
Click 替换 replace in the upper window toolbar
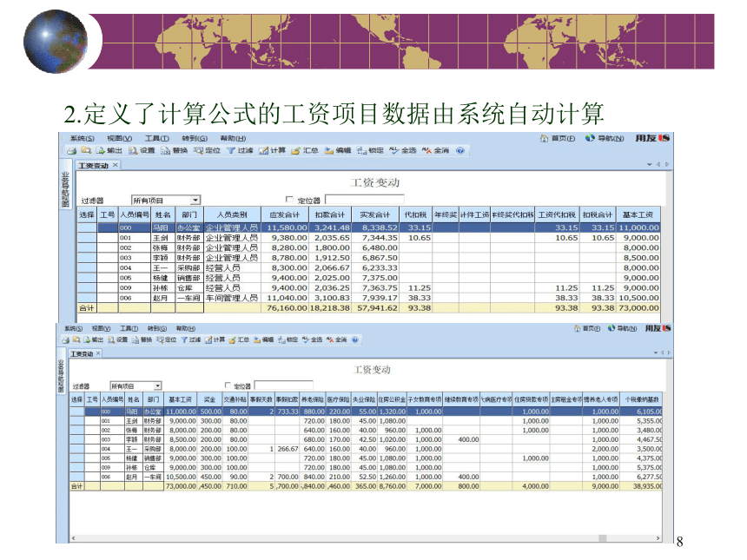click(175, 150)
